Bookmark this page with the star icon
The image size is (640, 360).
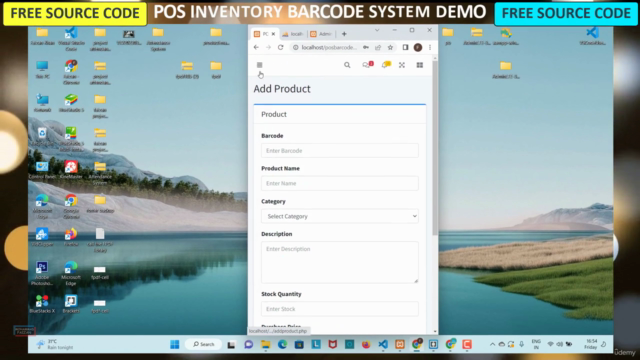390,47
